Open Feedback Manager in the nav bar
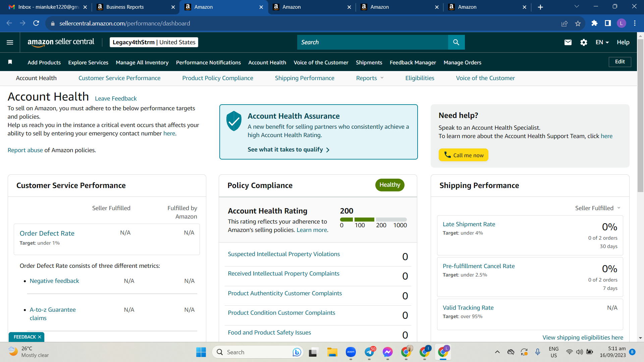Viewport: 644px width, 362px height. pyautogui.click(x=413, y=62)
